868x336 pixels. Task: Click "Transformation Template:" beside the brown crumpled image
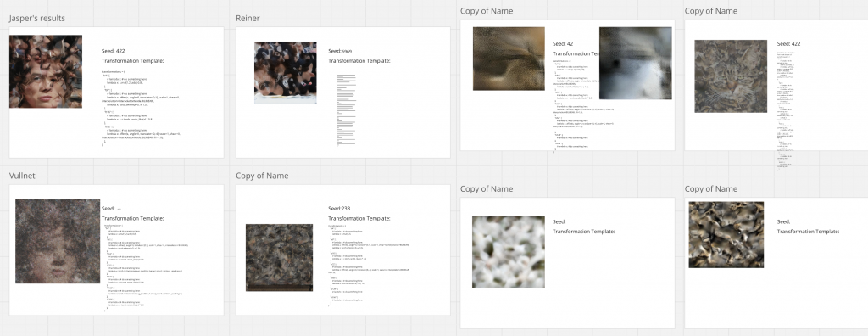[x=808, y=231]
